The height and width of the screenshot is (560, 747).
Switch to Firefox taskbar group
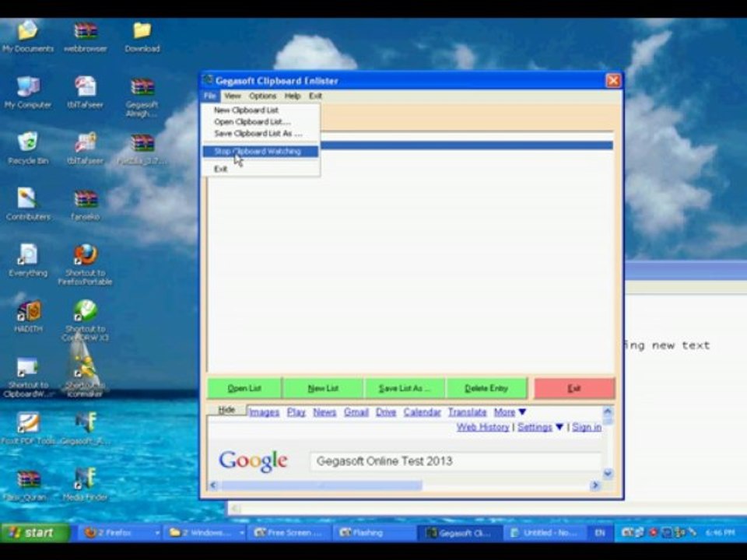coord(121,532)
